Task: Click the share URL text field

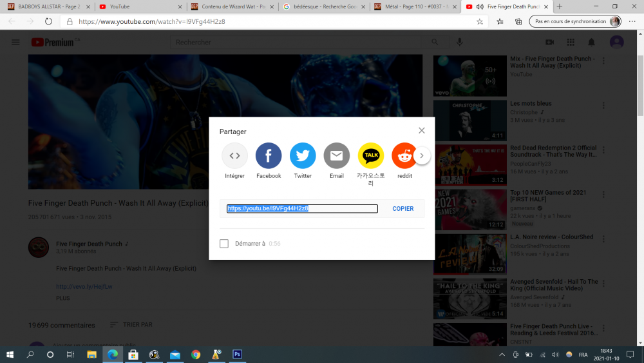Action: [x=302, y=209]
